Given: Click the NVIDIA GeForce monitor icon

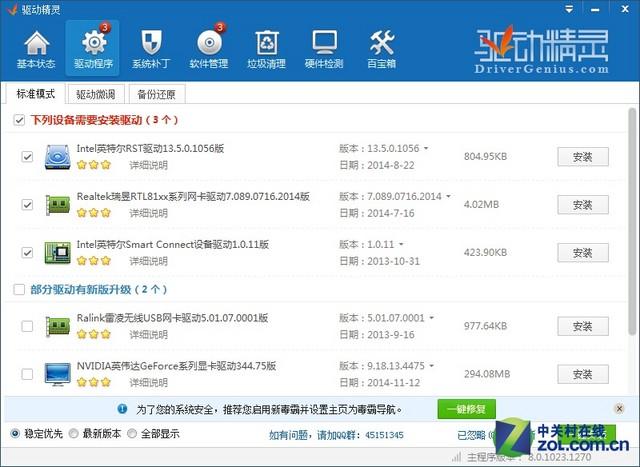Looking at the screenshot, I should point(58,374).
